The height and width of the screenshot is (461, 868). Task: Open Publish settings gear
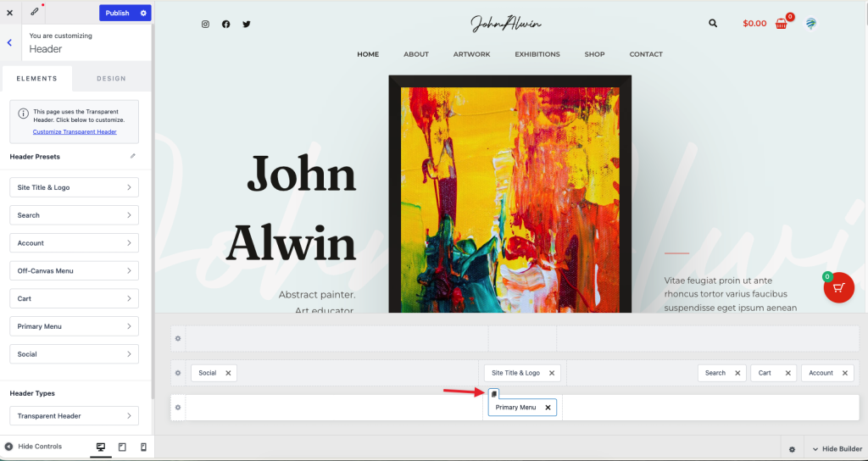coord(143,13)
